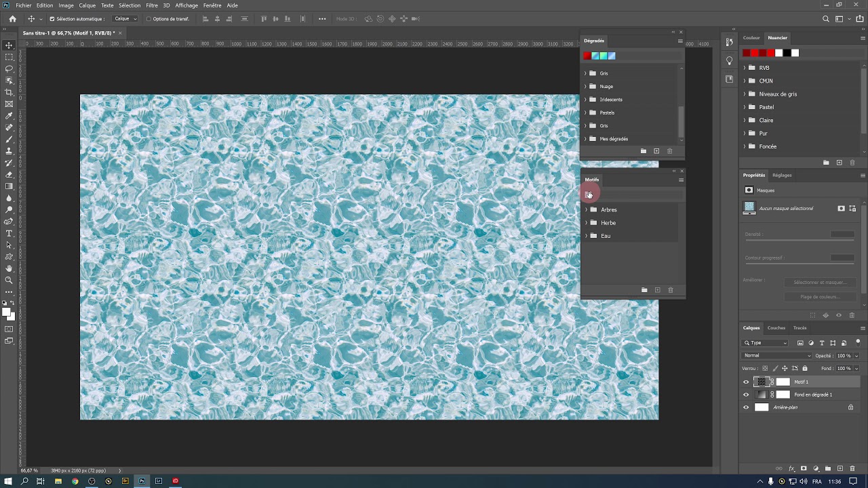The height and width of the screenshot is (488, 868).
Task: Open the Type layer filter dropdown
Action: pyautogui.click(x=765, y=343)
